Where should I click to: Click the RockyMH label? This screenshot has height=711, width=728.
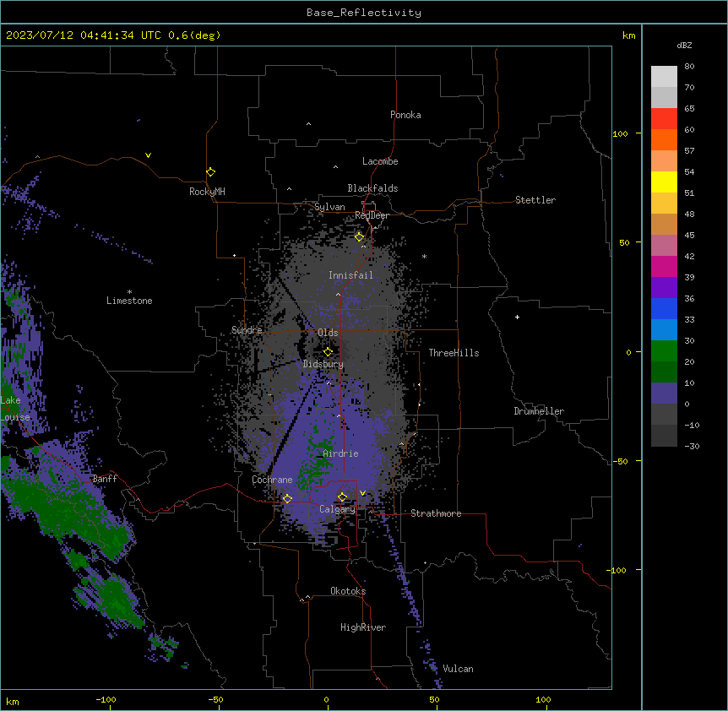click(207, 192)
